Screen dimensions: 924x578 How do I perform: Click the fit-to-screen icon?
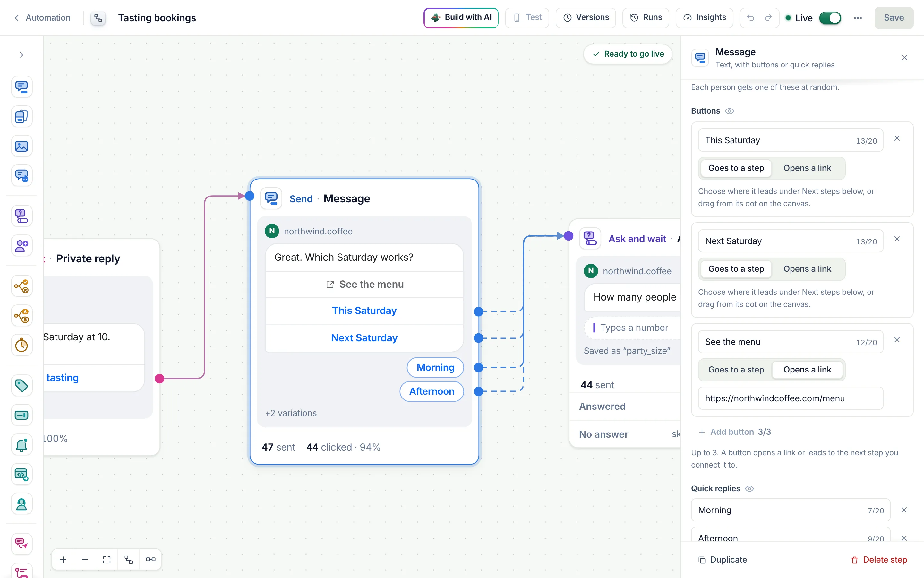pos(107,560)
